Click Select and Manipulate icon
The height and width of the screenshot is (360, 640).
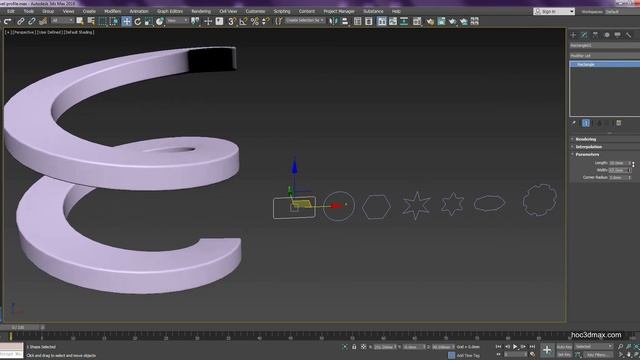(x=208, y=21)
